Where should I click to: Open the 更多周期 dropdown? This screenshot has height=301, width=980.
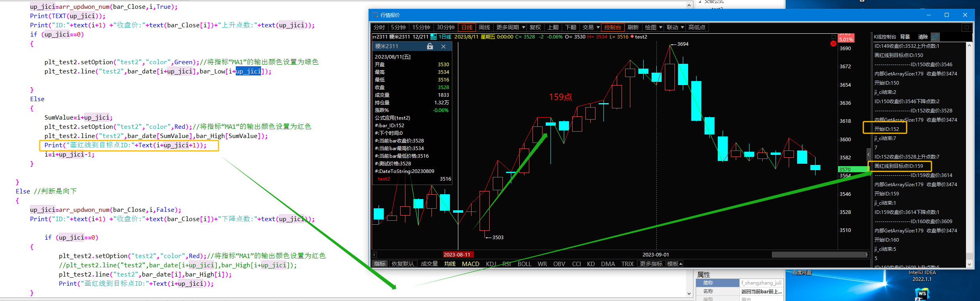point(510,27)
